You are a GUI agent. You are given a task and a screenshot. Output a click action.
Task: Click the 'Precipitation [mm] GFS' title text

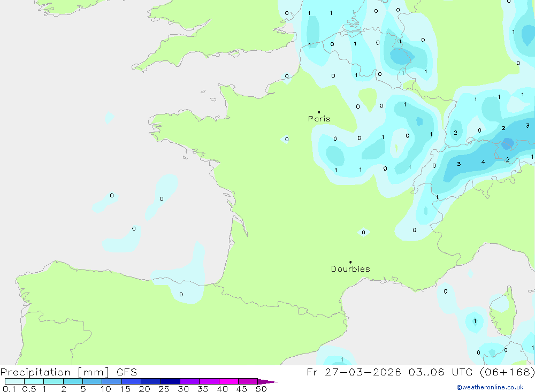coord(68,372)
